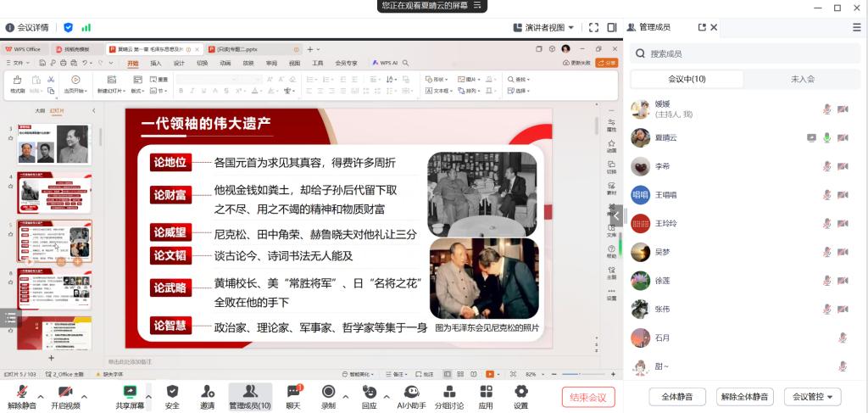Open the 安全 security shield icon
868x413 pixels.
point(172,392)
